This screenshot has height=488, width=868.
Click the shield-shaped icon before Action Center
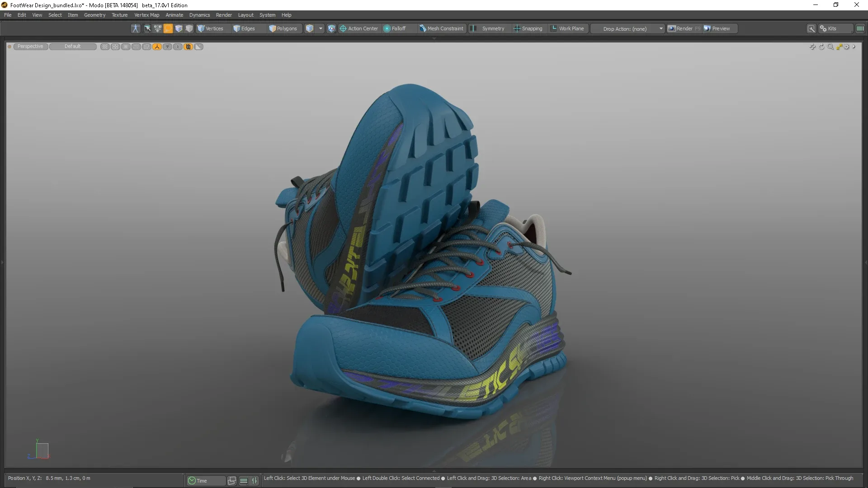point(331,28)
